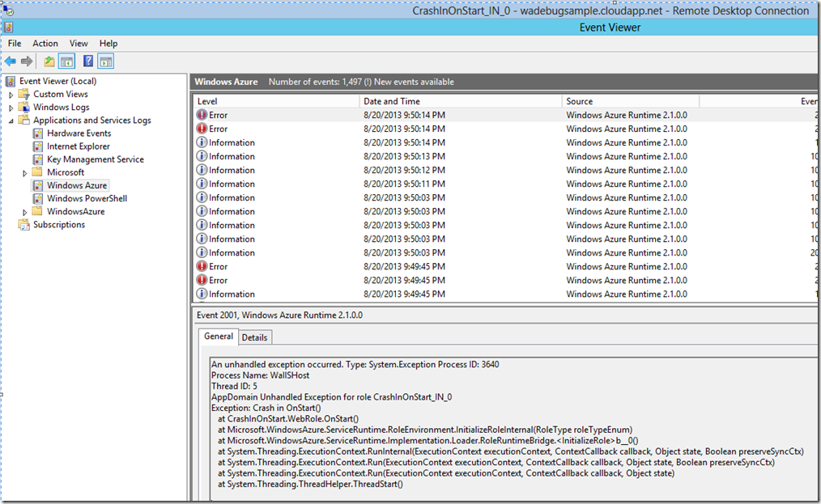The height and width of the screenshot is (504, 821).
Task: Click the information icon of the 9:50:13 PM event
Action: (x=202, y=156)
